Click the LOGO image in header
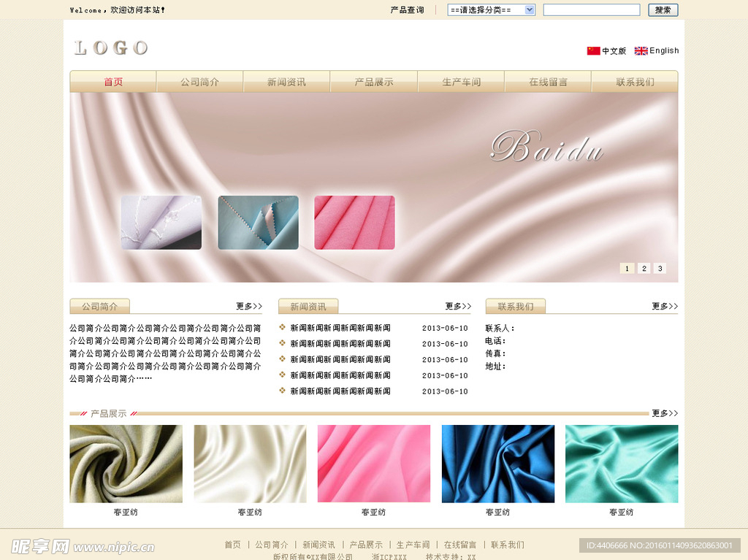748x560 pixels. point(111,47)
